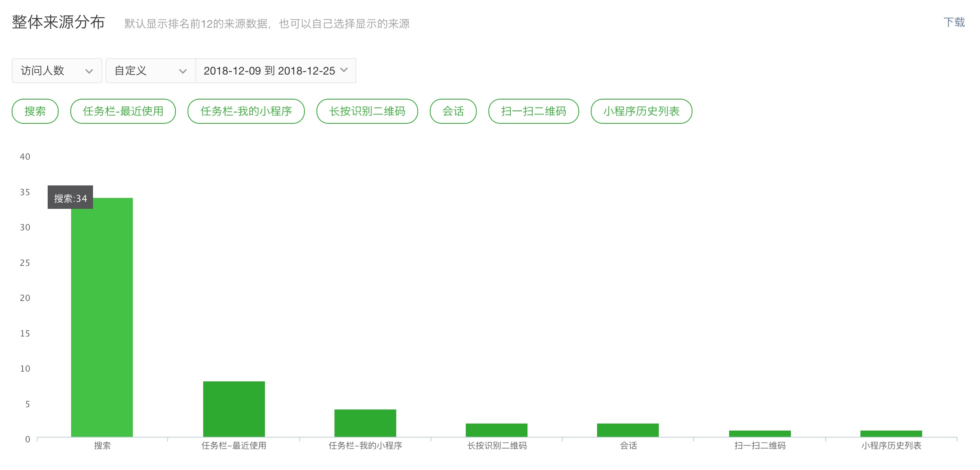The width and height of the screenshot is (980, 470).
Task: Toggle the 任务栏-我的小程序 source tag
Action: point(246,111)
